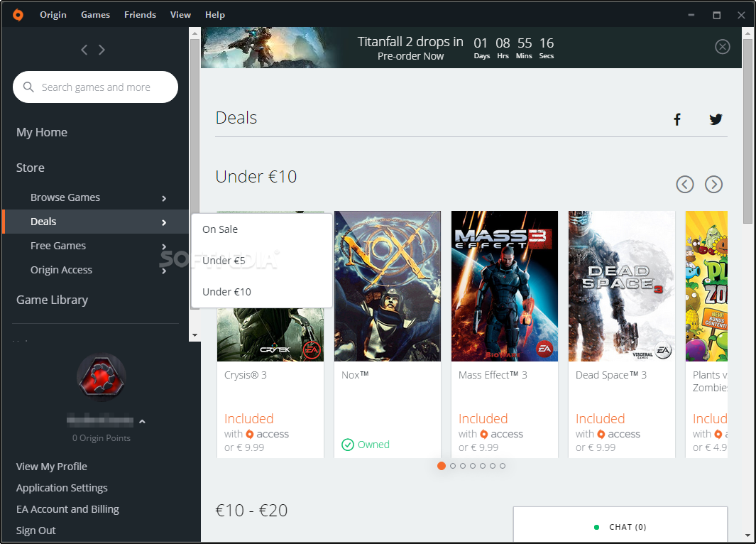756x544 pixels.
Task: Open the Crysis 3 cover art
Action: point(270,334)
